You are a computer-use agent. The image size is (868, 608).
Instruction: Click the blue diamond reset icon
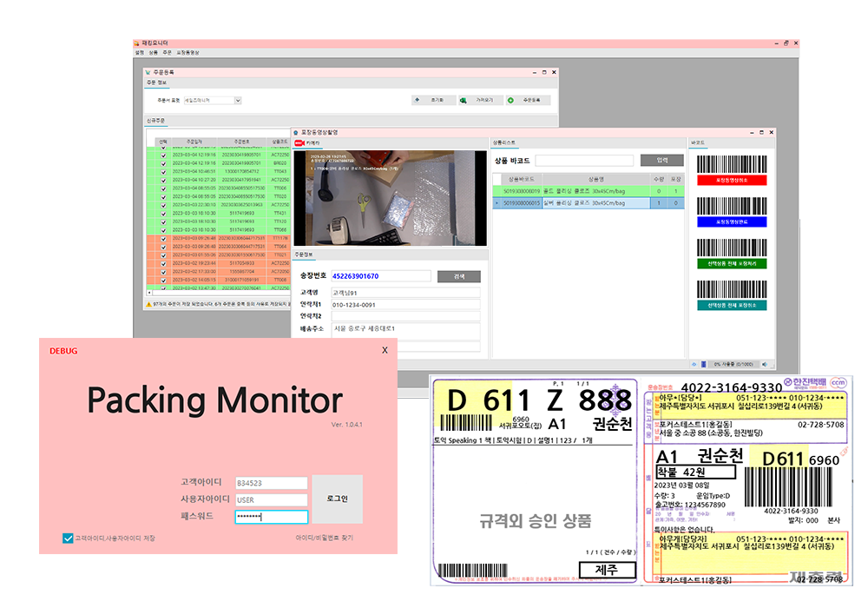[417, 100]
